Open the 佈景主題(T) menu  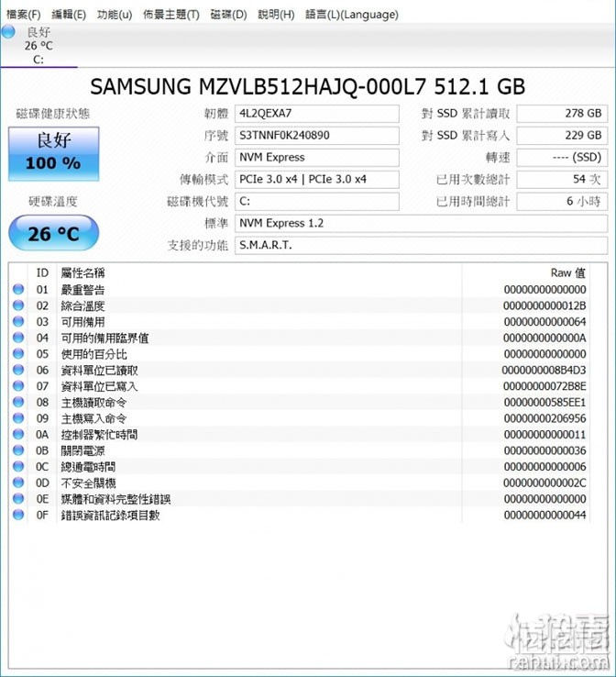[x=171, y=15]
